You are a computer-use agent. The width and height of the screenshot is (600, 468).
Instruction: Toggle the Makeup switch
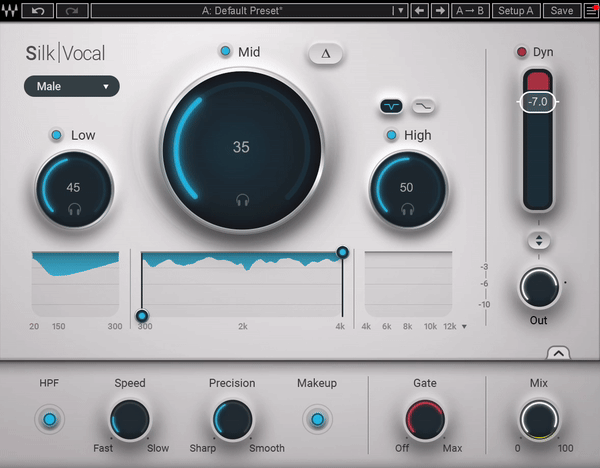pyautogui.click(x=317, y=419)
